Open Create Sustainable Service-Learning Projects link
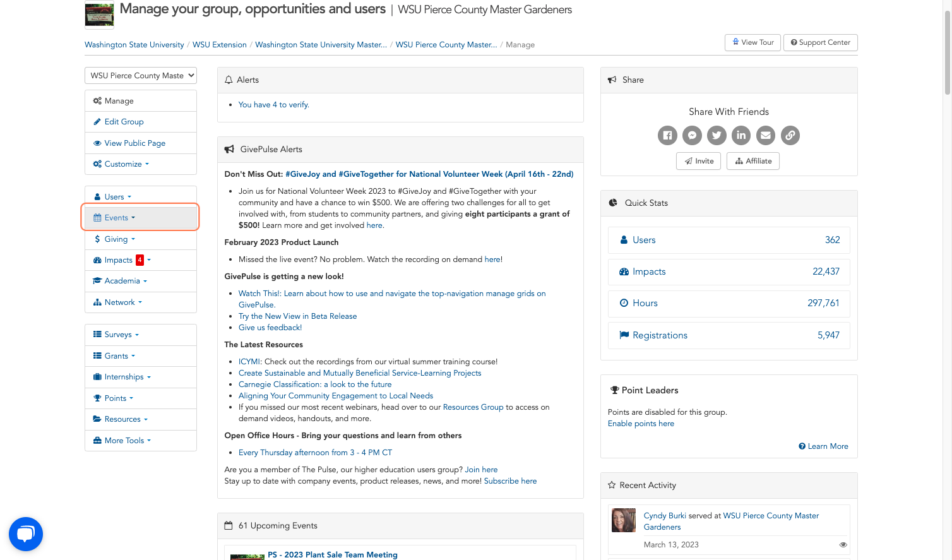The width and height of the screenshot is (952, 560). tap(360, 373)
